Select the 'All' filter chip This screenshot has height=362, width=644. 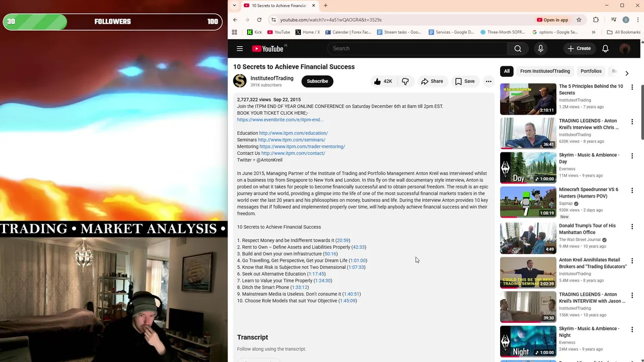[x=507, y=71]
